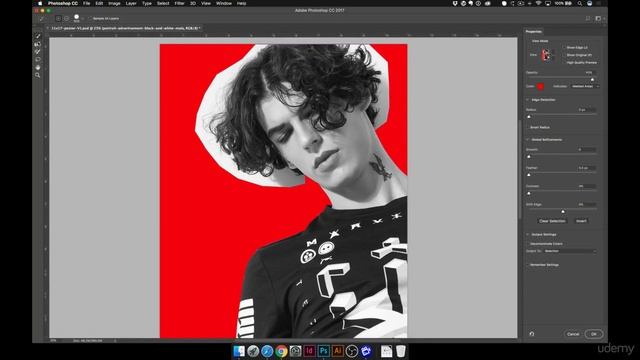Viewport: 640px width, 360px height.
Task: Toggle Decontaminate Colors checkbox
Action: pos(527,244)
